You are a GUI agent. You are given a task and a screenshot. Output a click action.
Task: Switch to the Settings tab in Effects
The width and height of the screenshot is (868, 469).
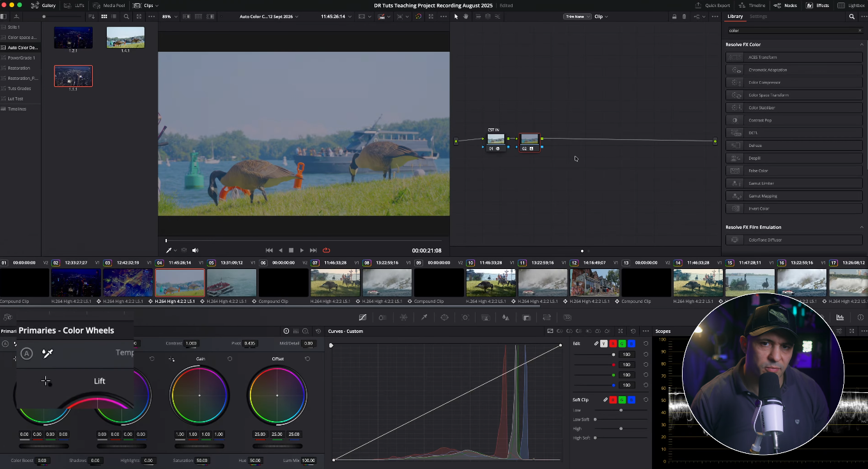point(758,17)
